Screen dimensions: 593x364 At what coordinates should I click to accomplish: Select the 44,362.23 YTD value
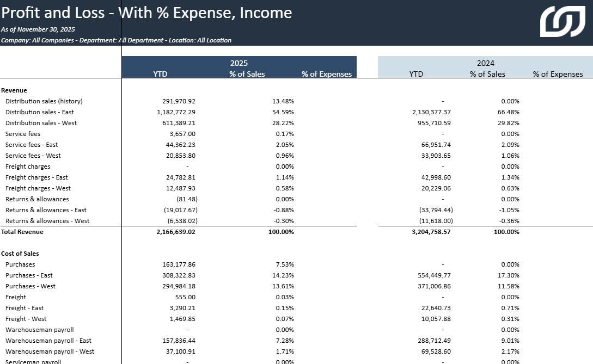pos(181,145)
